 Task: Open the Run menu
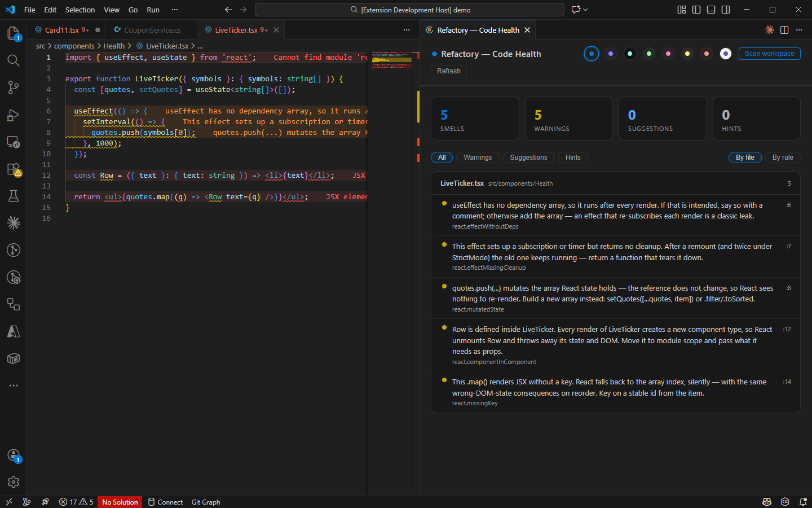coord(153,10)
